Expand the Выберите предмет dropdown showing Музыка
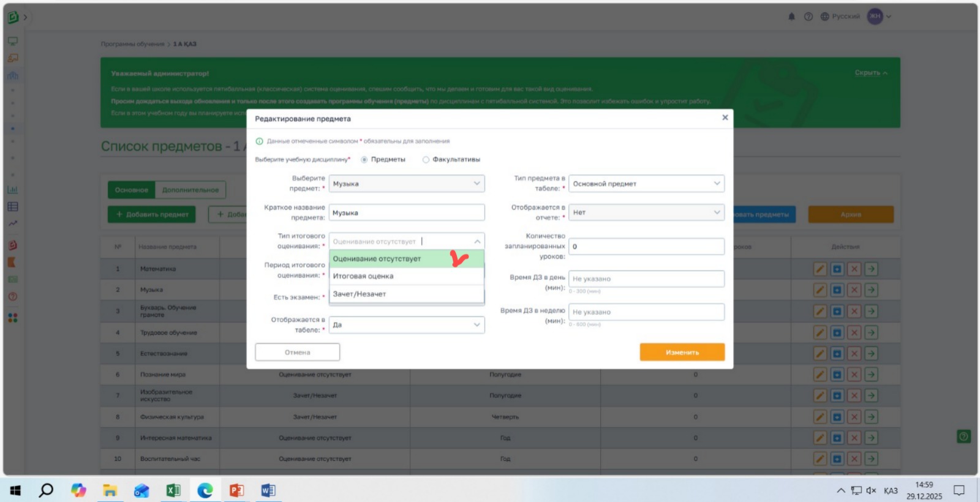980x502 pixels. (x=407, y=184)
